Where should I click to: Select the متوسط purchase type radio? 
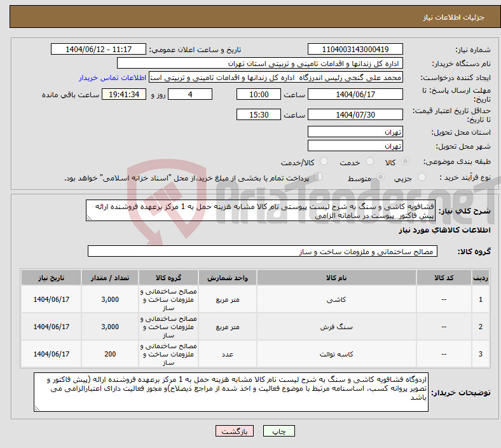(380, 177)
